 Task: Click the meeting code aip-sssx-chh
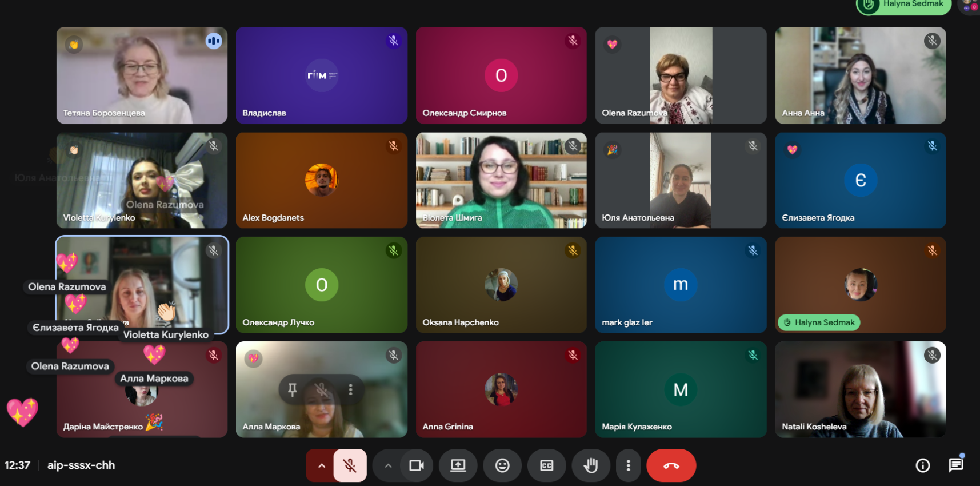point(81,465)
